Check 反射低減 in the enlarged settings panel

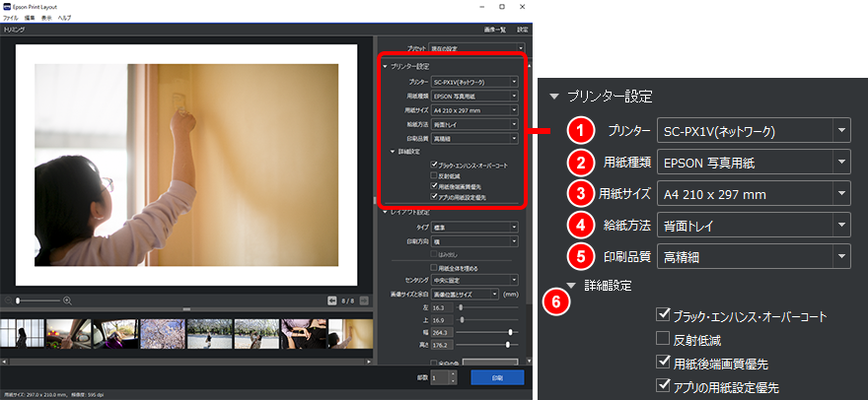click(x=663, y=340)
